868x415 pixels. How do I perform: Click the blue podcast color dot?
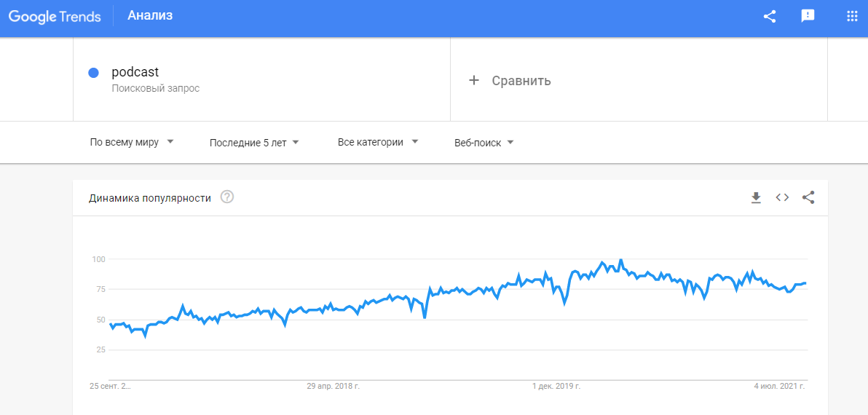pos(93,73)
